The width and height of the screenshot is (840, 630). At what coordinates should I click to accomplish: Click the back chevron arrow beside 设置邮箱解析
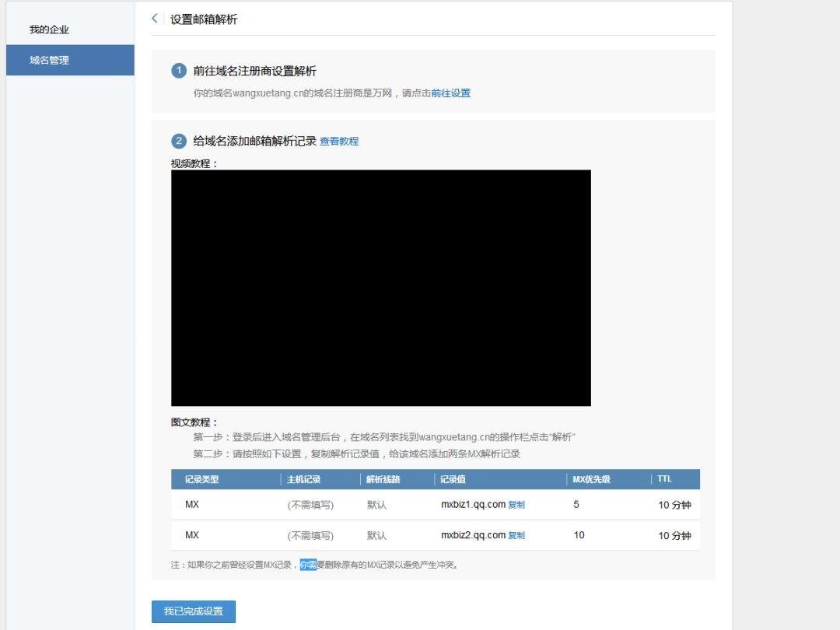154,19
